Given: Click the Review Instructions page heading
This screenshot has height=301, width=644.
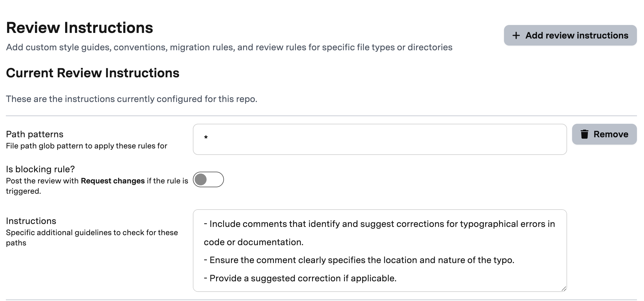Looking at the screenshot, I should point(80,27).
